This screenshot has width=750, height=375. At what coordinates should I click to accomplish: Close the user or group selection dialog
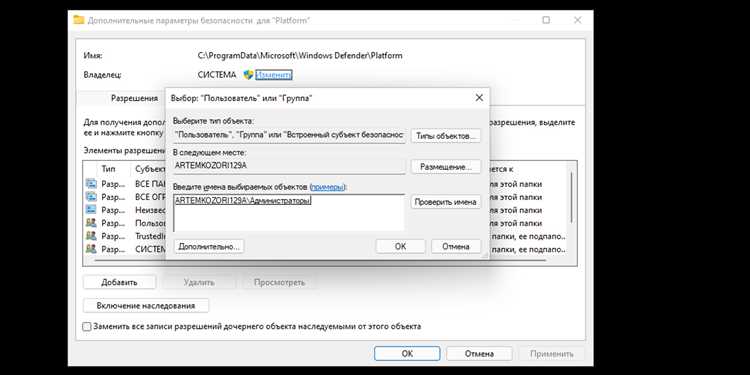click(x=479, y=98)
